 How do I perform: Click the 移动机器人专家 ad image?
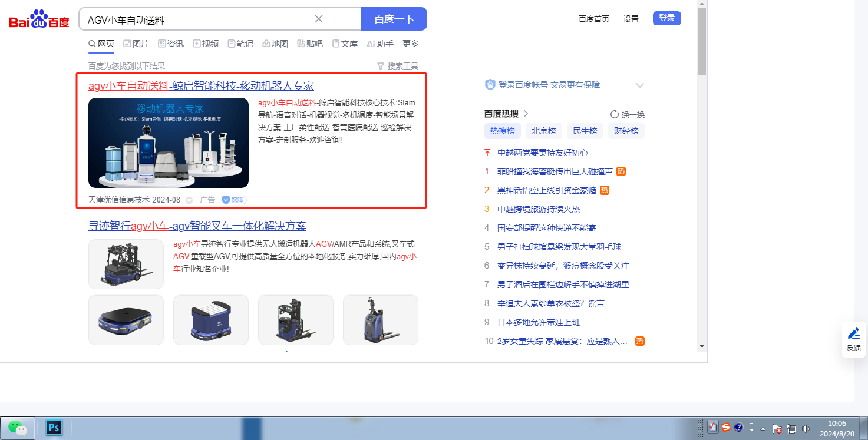click(169, 143)
